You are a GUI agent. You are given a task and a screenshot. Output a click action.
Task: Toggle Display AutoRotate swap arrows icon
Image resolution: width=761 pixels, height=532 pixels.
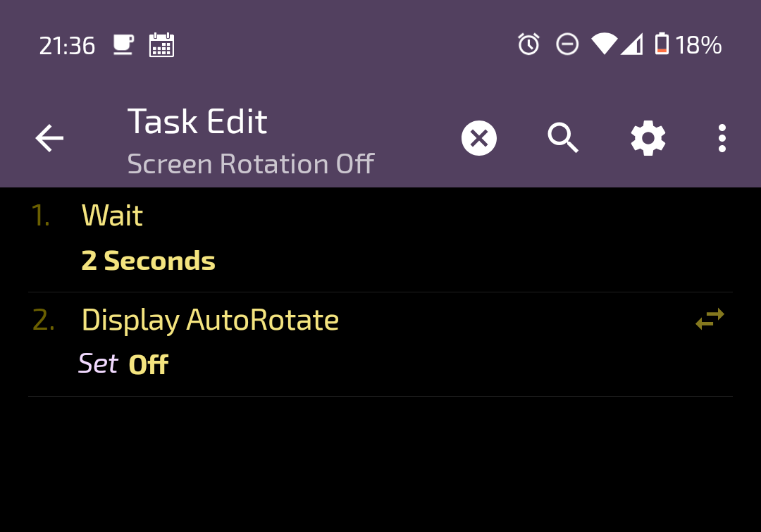[710, 319]
